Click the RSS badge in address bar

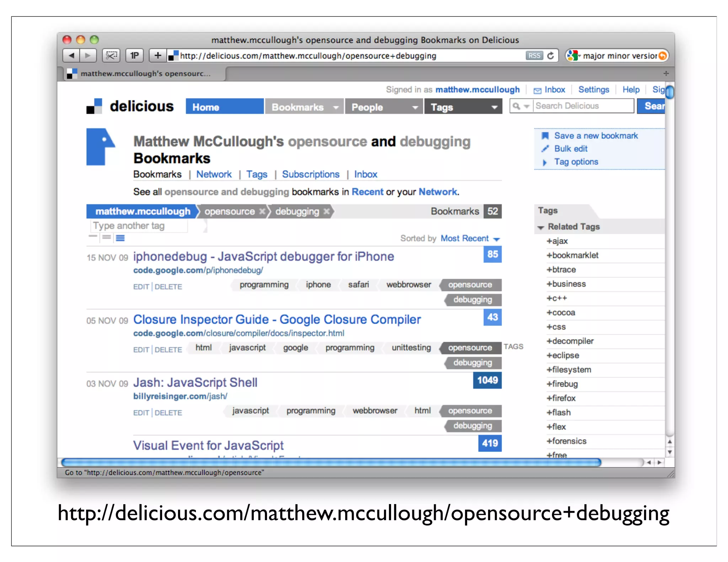pyautogui.click(x=534, y=56)
